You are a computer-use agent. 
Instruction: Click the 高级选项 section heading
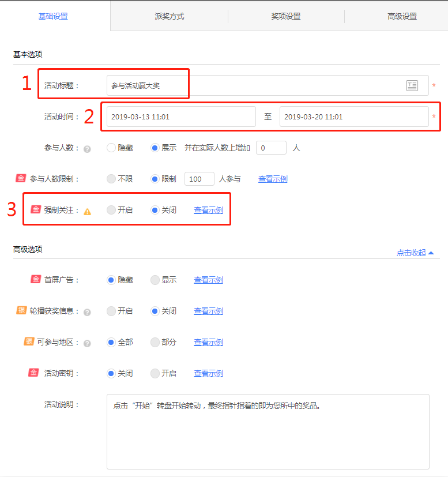(28, 249)
